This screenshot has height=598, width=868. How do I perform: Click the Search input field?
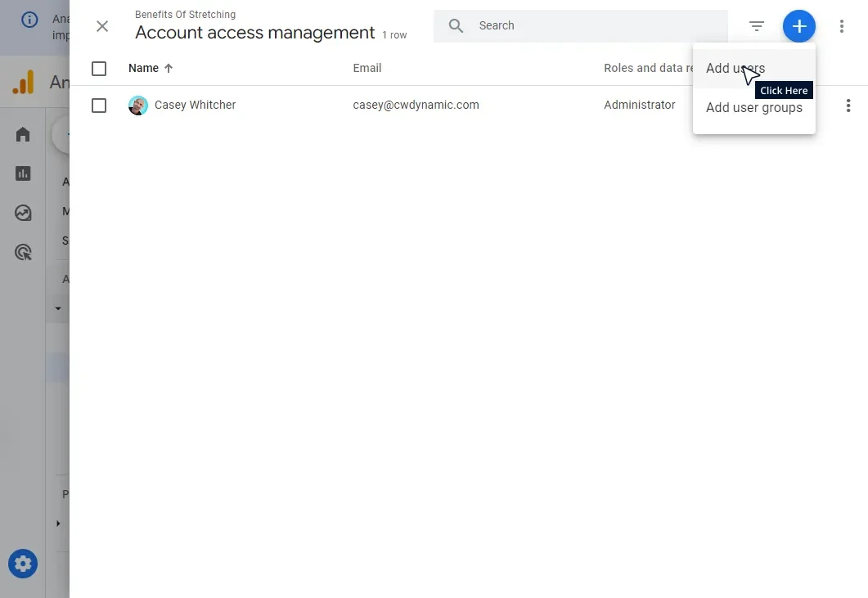(x=573, y=25)
